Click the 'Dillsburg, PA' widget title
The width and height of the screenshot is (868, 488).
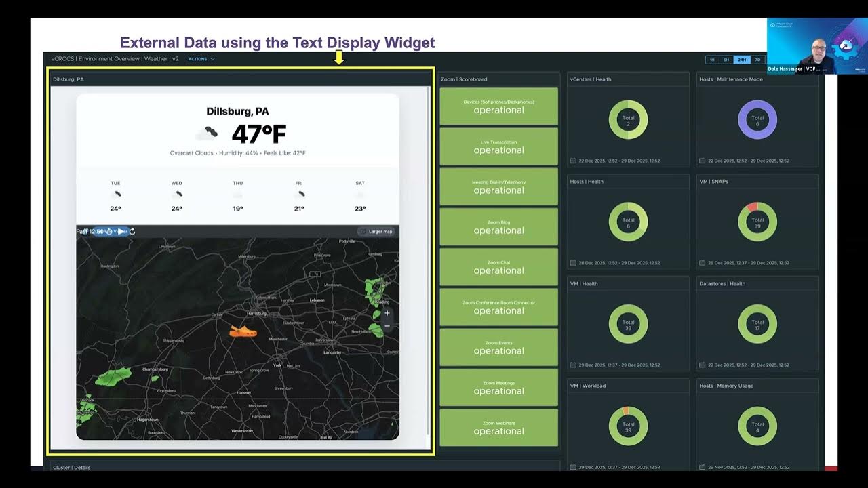[68, 79]
